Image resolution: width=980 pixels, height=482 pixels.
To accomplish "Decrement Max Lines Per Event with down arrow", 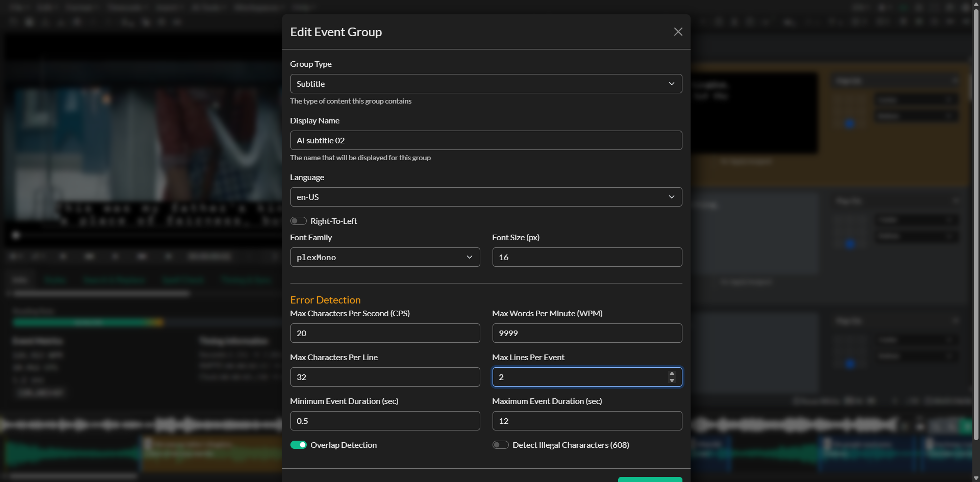I will click(671, 380).
